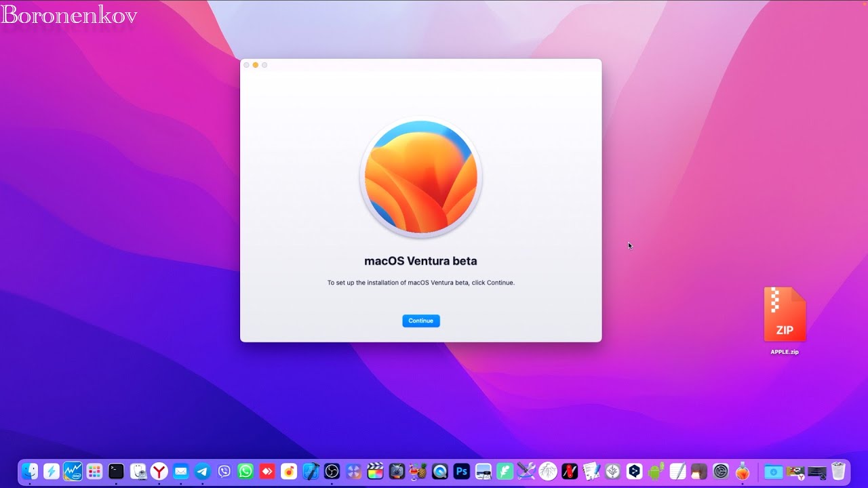Open Xcode from the Dock
Image resolution: width=868 pixels, height=488 pixels.
tap(311, 471)
